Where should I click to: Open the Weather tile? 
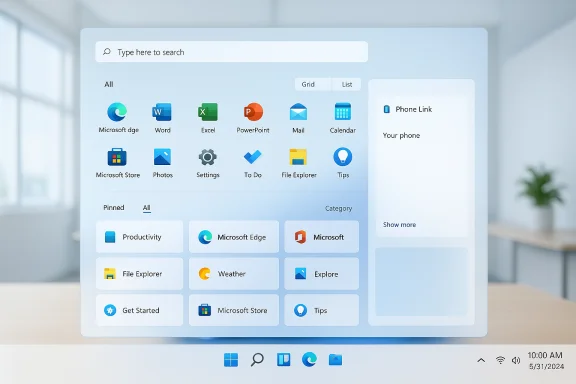(234, 274)
